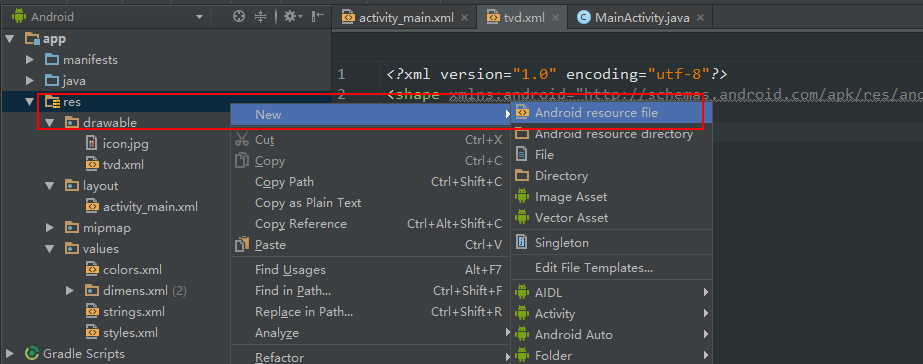Expand the Gradle Scripts node
Image resolution: width=923 pixels, height=364 pixels.
[10, 354]
